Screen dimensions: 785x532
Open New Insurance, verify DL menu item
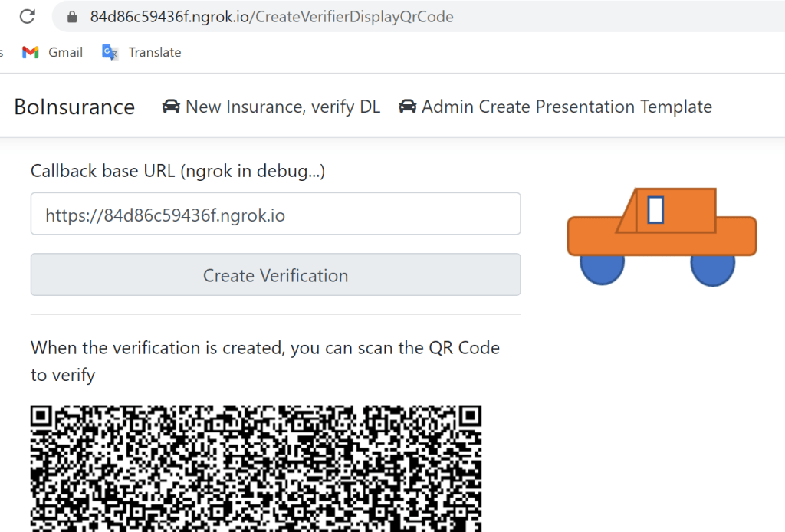point(282,107)
